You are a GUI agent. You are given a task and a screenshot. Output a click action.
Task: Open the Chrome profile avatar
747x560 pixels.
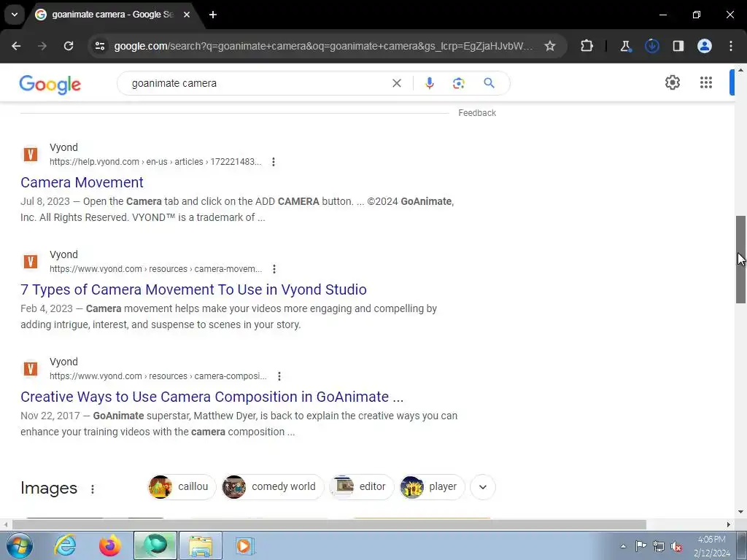(705, 46)
